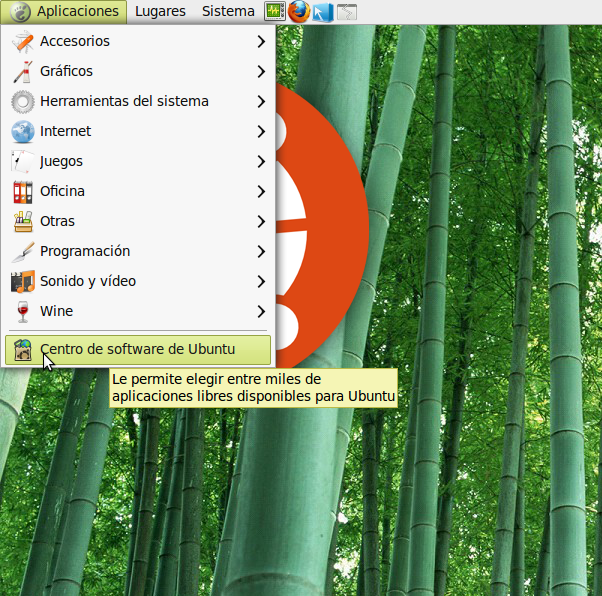The height and width of the screenshot is (596, 602).
Task: Click the Gráficos paintbrush icon
Action: pos(23,71)
